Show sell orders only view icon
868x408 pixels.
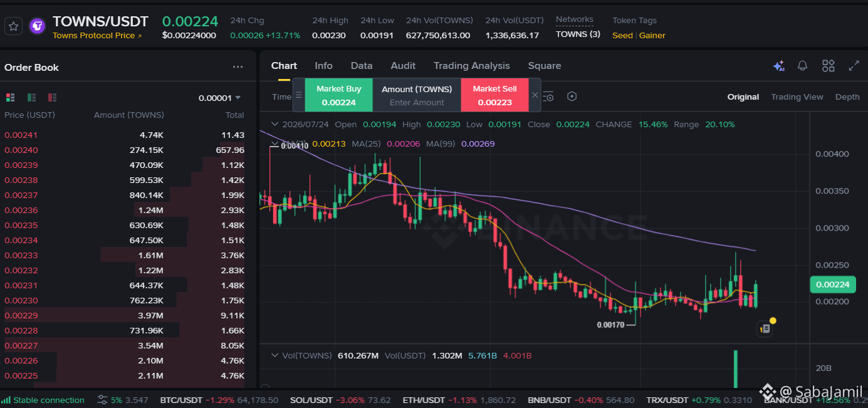(52, 97)
